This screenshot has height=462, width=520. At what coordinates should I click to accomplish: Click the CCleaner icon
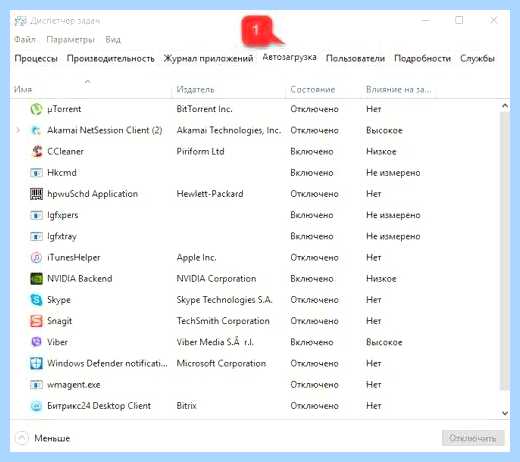tap(37, 151)
